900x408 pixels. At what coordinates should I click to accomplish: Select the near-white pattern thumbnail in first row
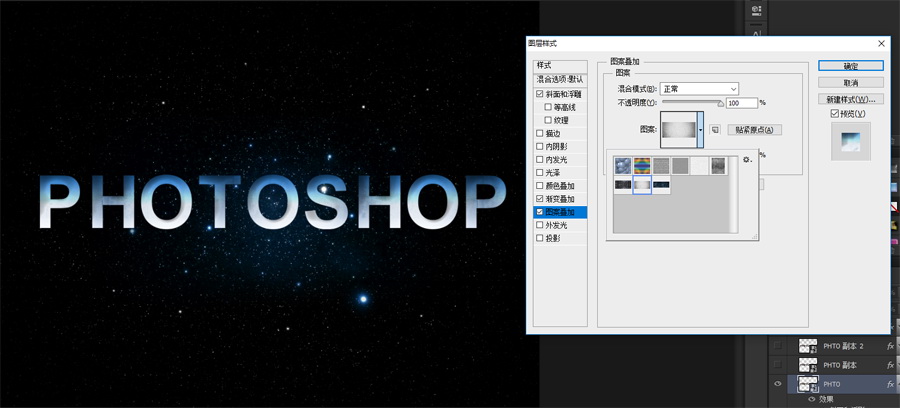(x=699, y=166)
